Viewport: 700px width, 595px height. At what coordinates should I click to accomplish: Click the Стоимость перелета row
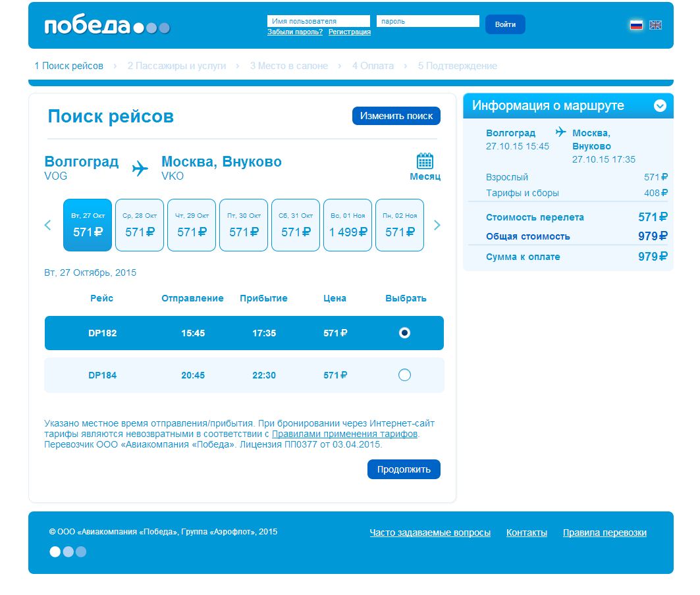point(576,217)
